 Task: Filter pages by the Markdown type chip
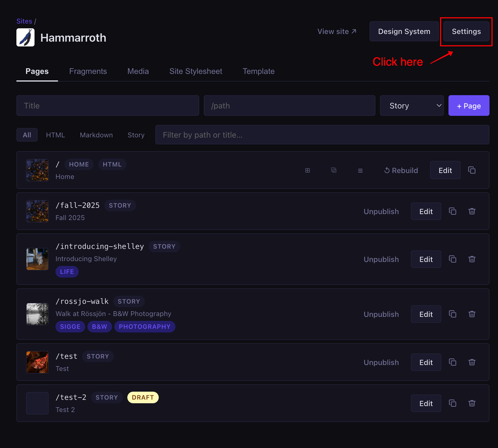click(96, 135)
